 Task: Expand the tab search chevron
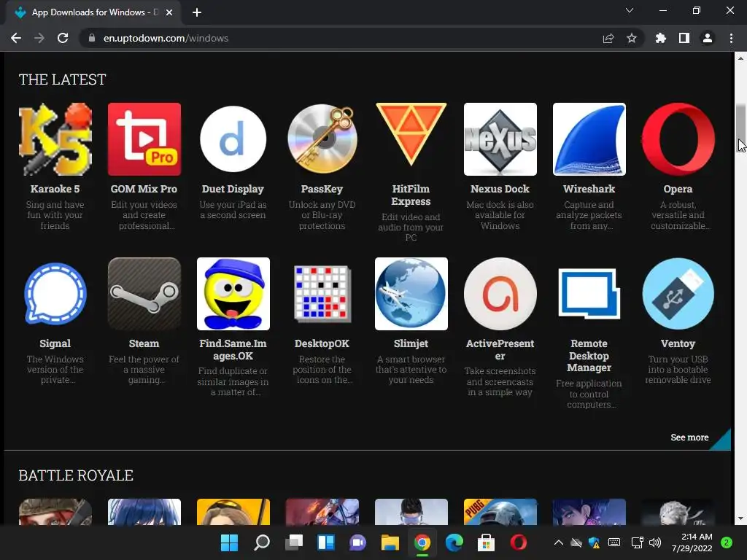point(630,10)
